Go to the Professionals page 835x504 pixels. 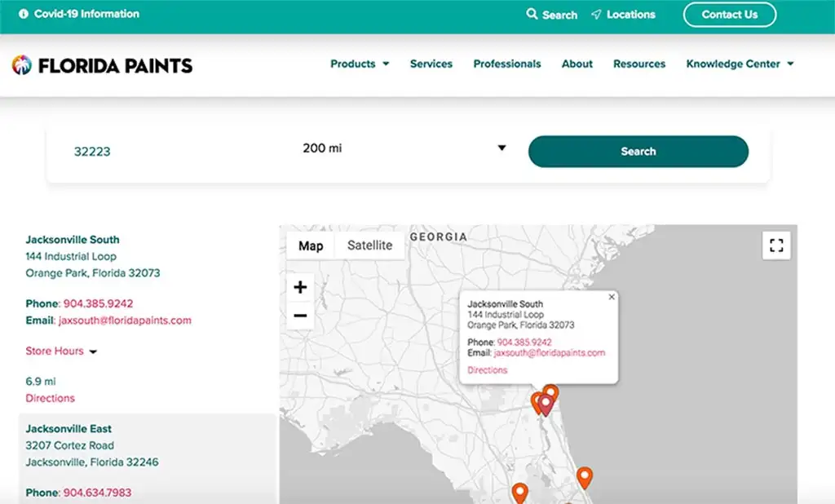(x=506, y=64)
